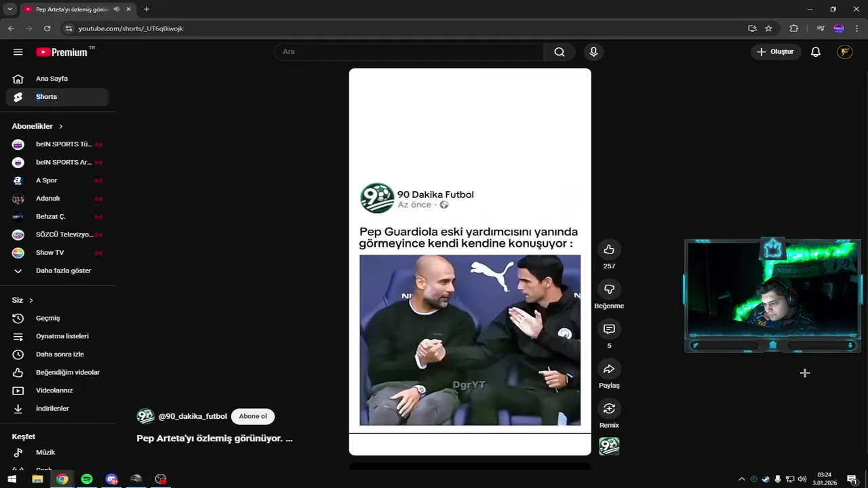
Task: Open Show TV channel
Action: click(x=57, y=253)
